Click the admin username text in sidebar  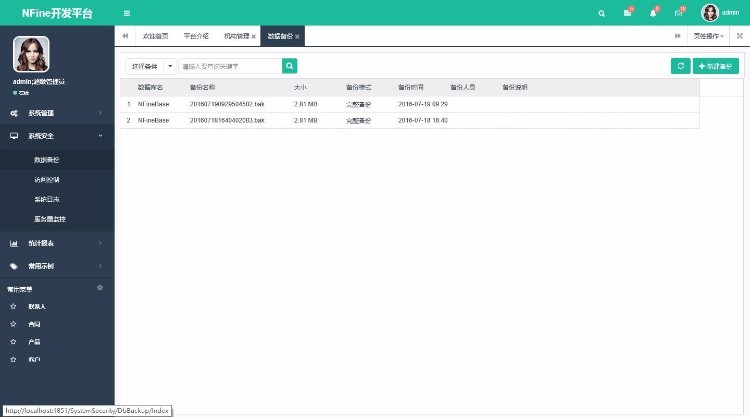39,82
